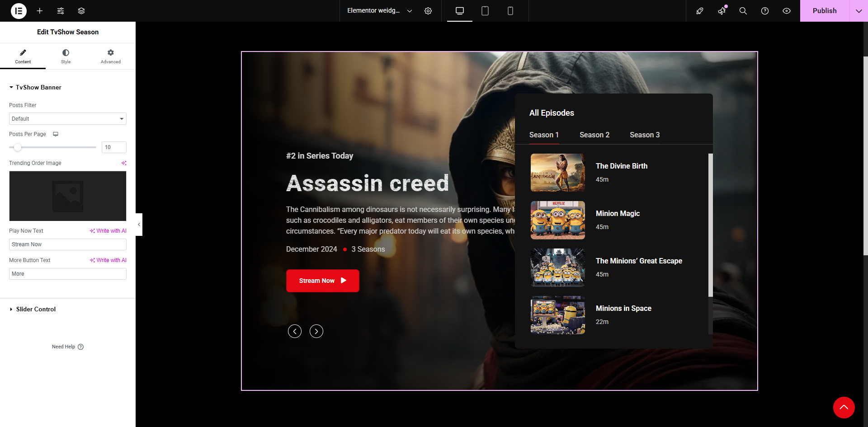Click the Posts Per Page number field
Image resolution: width=868 pixels, height=427 pixels.
click(114, 147)
